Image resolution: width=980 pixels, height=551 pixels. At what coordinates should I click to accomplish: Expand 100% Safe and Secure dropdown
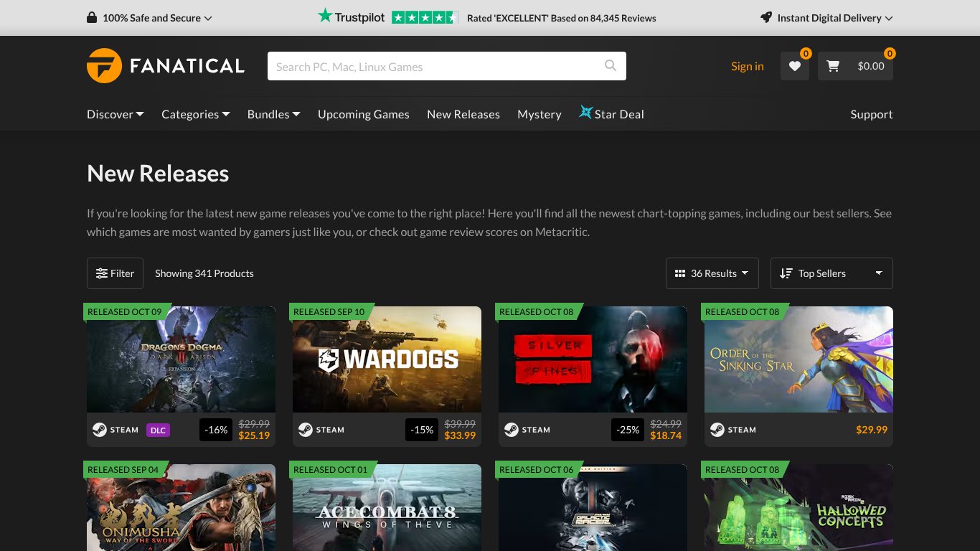pyautogui.click(x=149, y=18)
